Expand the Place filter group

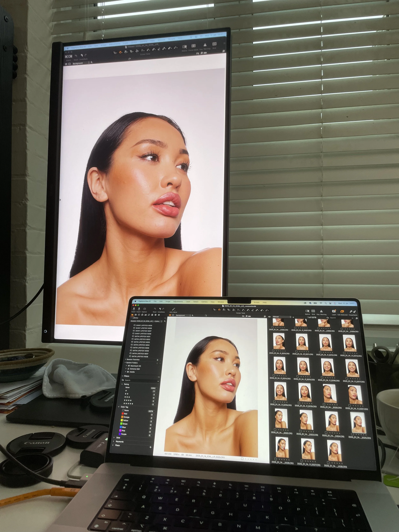[113, 445]
